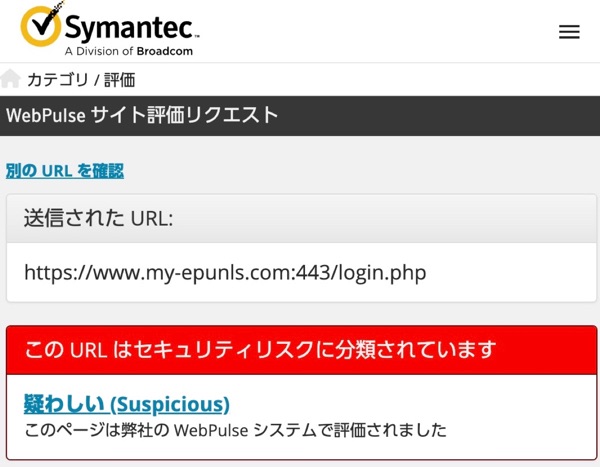Click the カテゴリ / 評価 breadcrumb
600x467 pixels.
point(81,80)
